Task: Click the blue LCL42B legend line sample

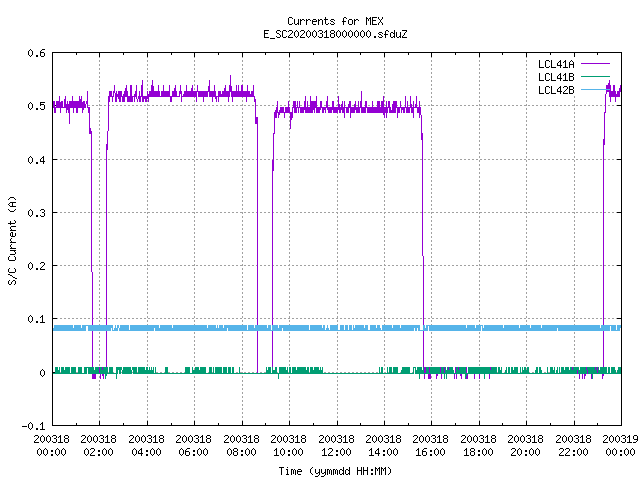Action: point(595,89)
